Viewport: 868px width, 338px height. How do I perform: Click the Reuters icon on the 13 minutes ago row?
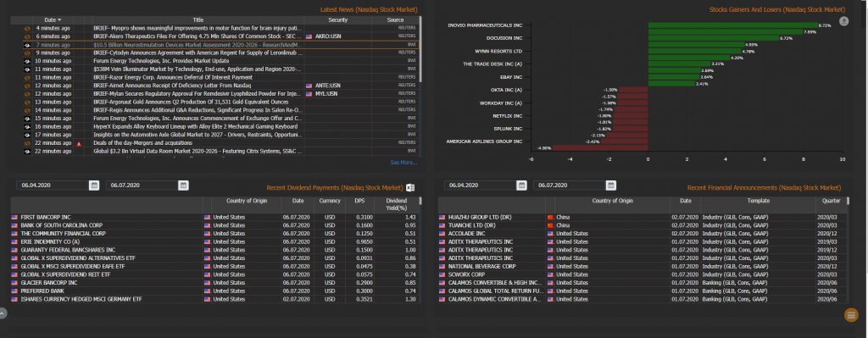point(27,103)
